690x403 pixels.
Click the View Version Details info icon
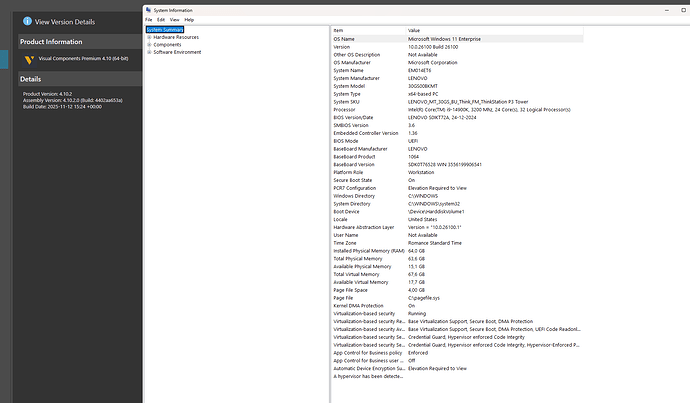click(x=27, y=20)
